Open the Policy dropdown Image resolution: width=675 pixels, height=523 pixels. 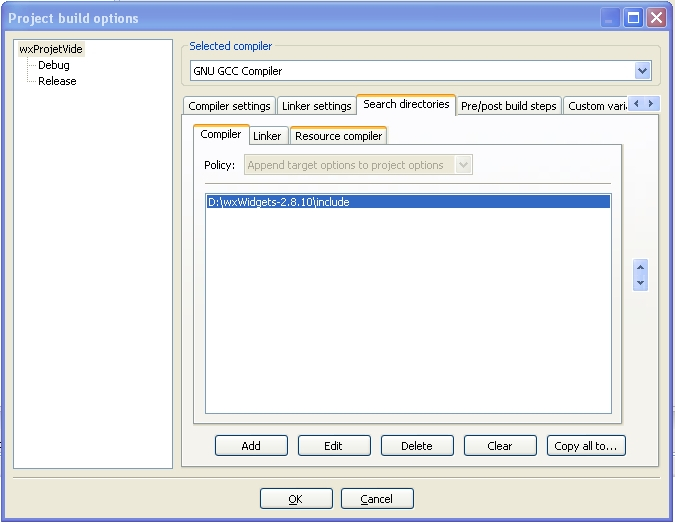tap(463, 165)
